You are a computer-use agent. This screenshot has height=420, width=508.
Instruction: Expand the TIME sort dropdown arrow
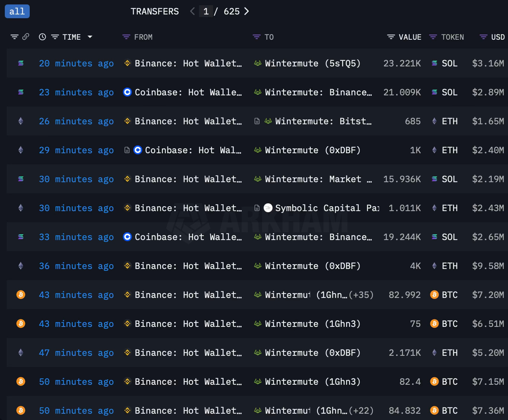[x=90, y=37]
